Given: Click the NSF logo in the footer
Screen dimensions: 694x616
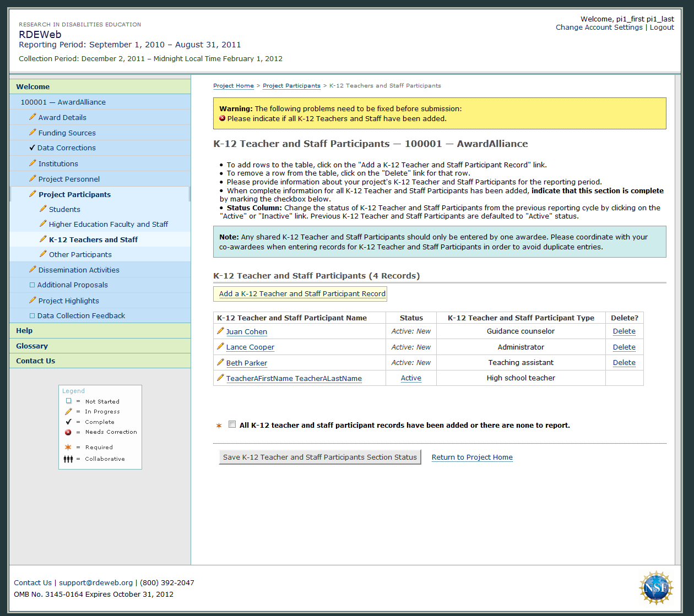Looking at the screenshot, I should 656,587.
